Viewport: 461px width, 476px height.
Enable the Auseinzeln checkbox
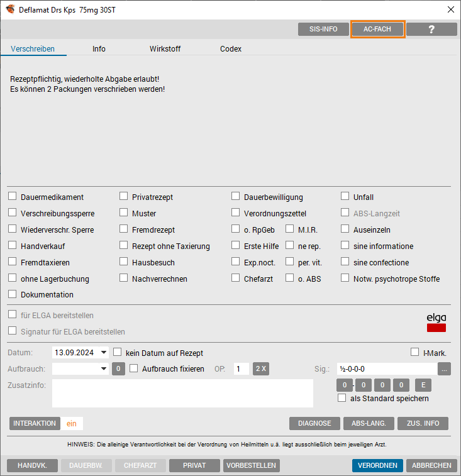click(x=345, y=229)
